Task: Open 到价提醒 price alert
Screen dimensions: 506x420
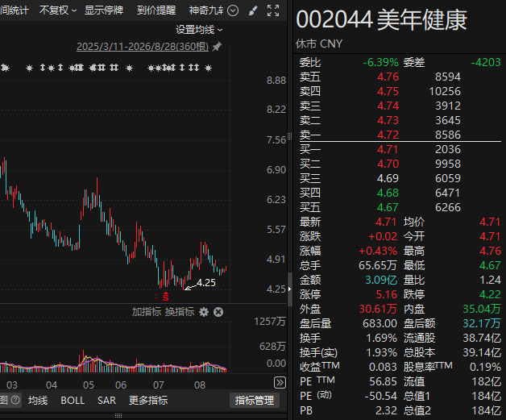Action: (156, 10)
